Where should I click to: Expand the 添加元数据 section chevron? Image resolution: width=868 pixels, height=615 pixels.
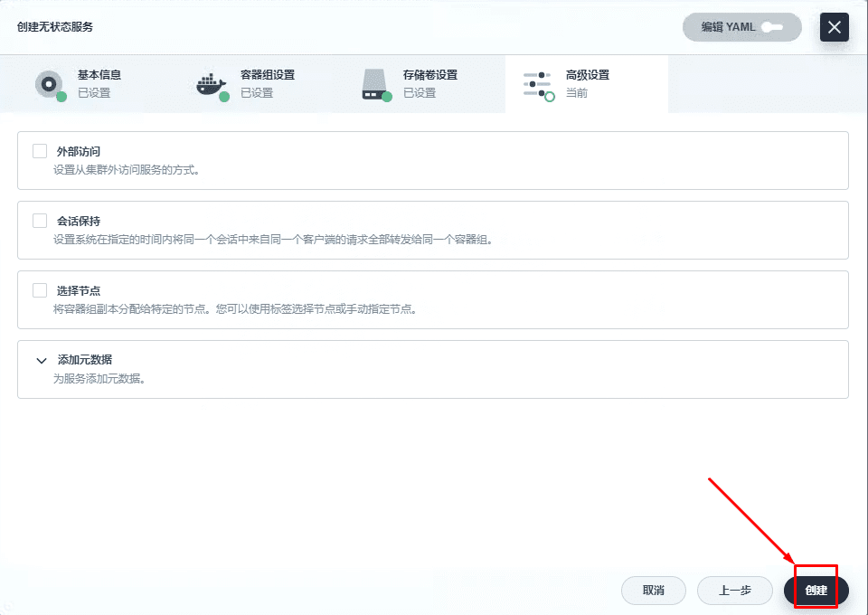pyautogui.click(x=42, y=360)
